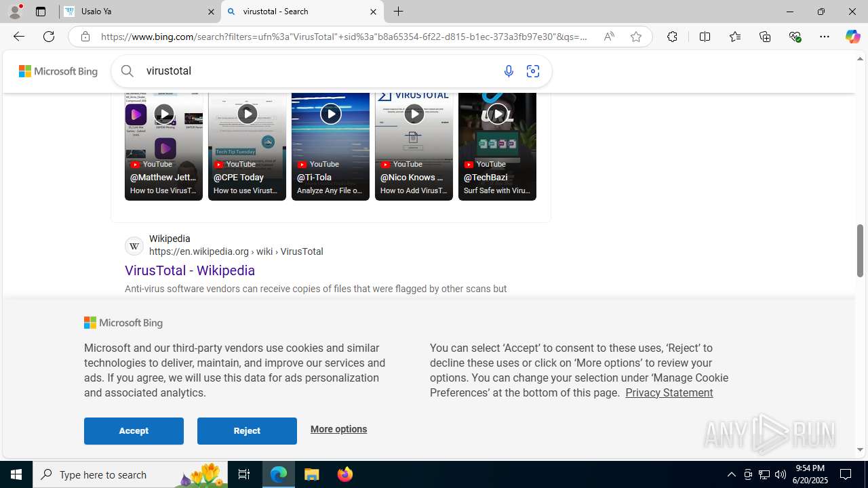Open volume control in system tray
The width and height of the screenshot is (868, 488).
click(x=781, y=474)
